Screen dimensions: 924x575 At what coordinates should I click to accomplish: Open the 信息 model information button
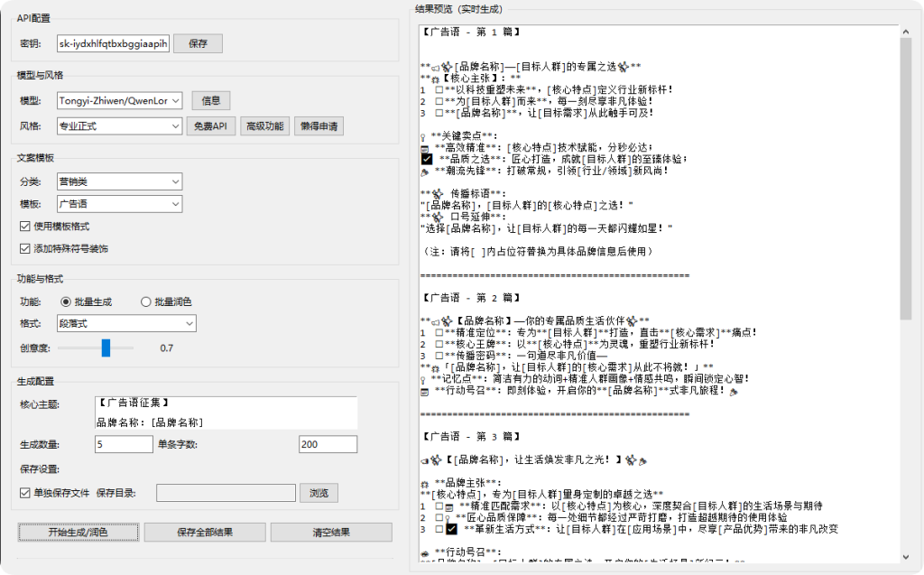210,100
